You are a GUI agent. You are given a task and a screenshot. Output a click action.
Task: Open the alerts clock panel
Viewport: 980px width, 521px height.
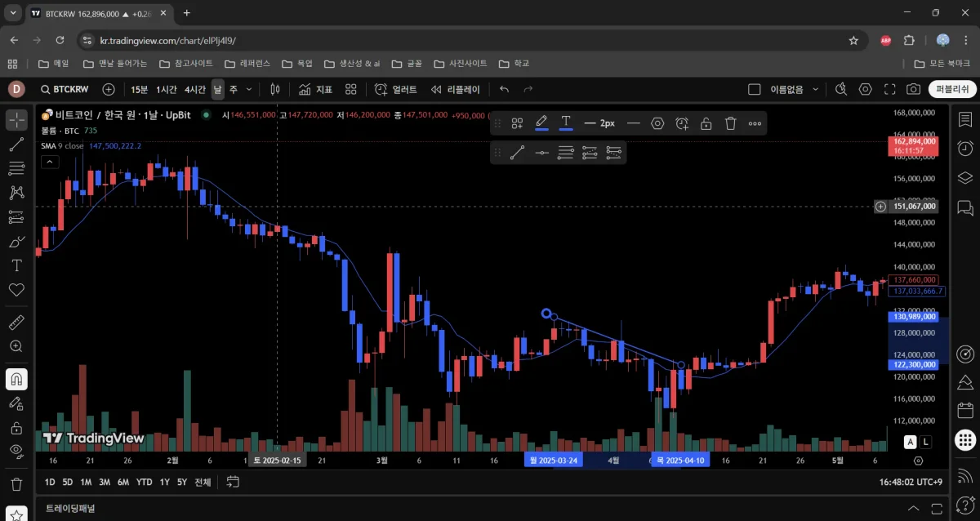pos(964,148)
